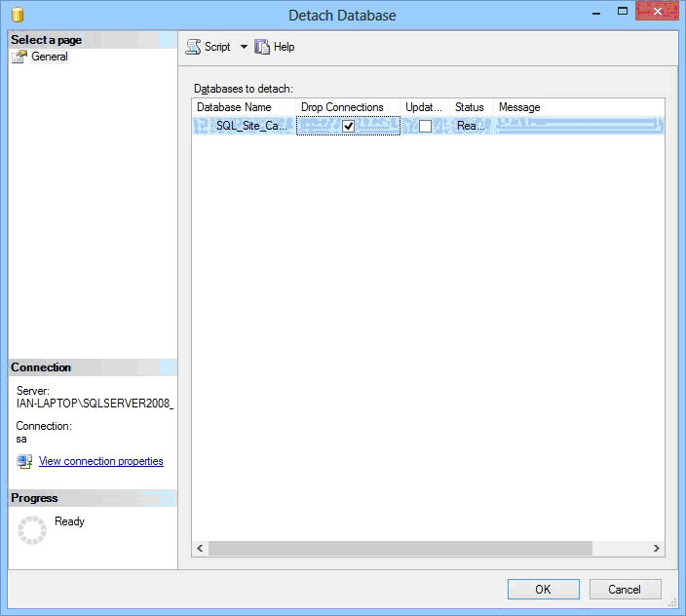Click the horizontal scrollbar left arrow
This screenshot has width=686, height=616.
[201, 549]
